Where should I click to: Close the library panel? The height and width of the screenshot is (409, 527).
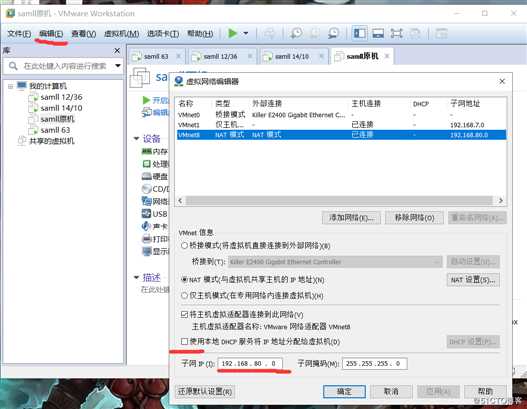pyautogui.click(x=117, y=51)
